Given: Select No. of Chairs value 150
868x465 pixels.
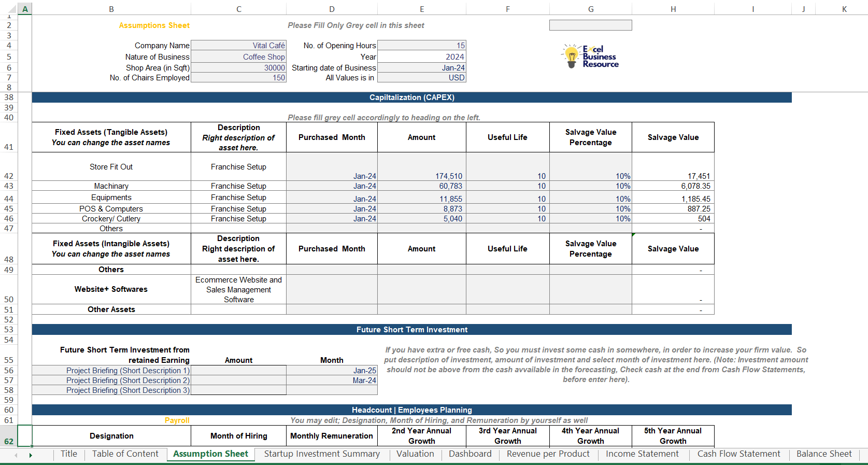Looking at the screenshot, I should 238,77.
